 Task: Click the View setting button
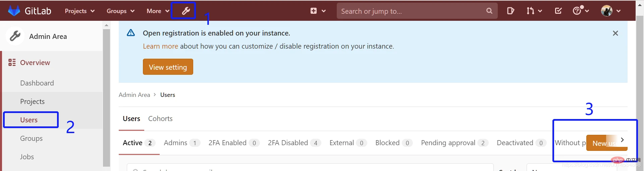pyautogui.click(x=168, y=67)
